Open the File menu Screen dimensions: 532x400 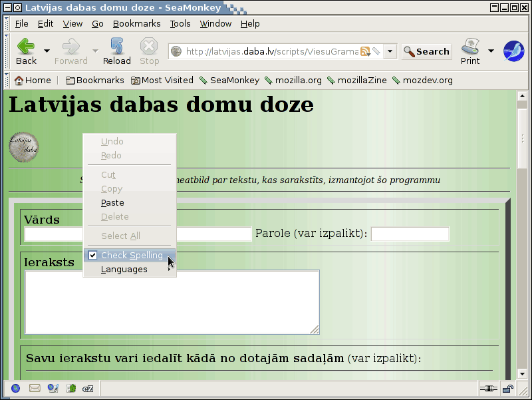coord(22,24)
